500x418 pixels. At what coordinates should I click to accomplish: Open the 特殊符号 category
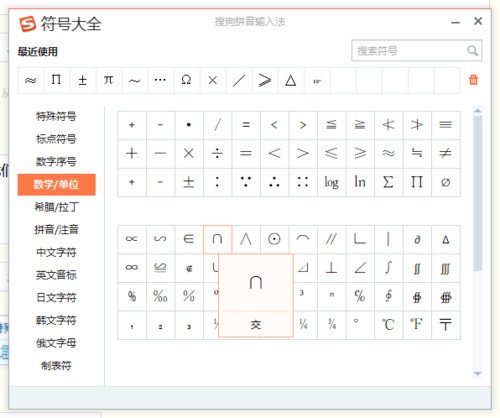click(x=56, y=116)
